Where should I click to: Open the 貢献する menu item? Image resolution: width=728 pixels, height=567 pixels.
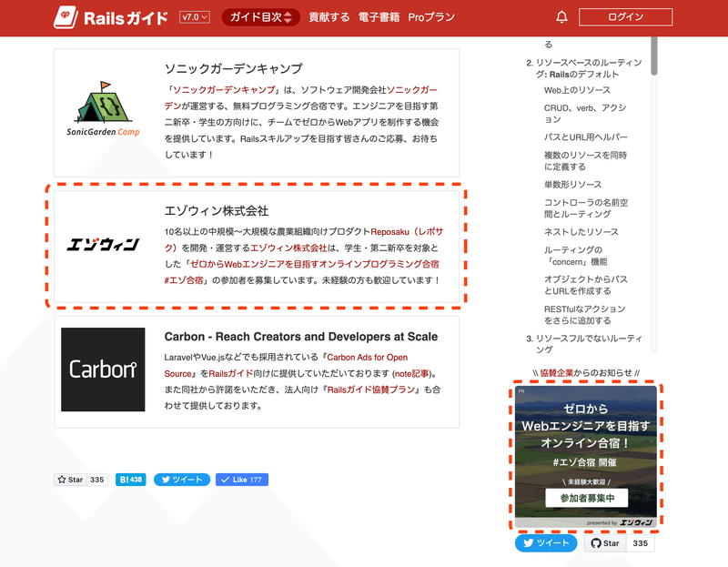(x=329, y=17)
